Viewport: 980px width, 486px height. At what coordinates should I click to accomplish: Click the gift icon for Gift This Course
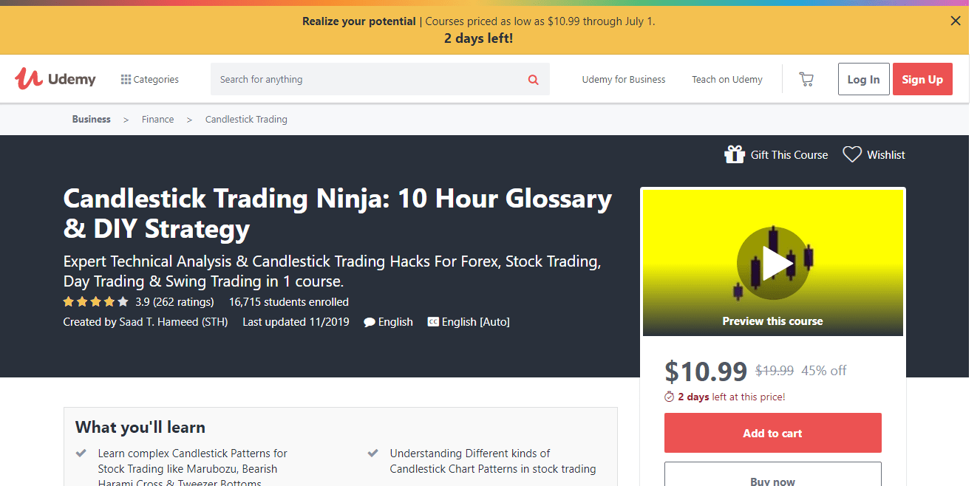pyautogui.click(x=734, y=154)
